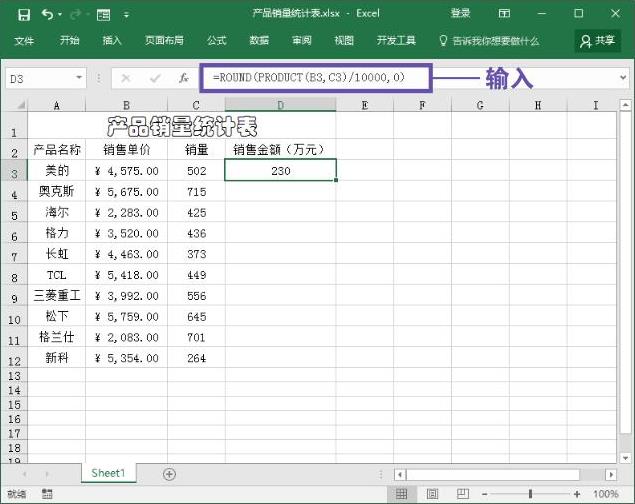Click the Enter checkmark icon in formula bar
This screenshot has width=635, height=504.
pyautogui.click(x=155, y=78)
